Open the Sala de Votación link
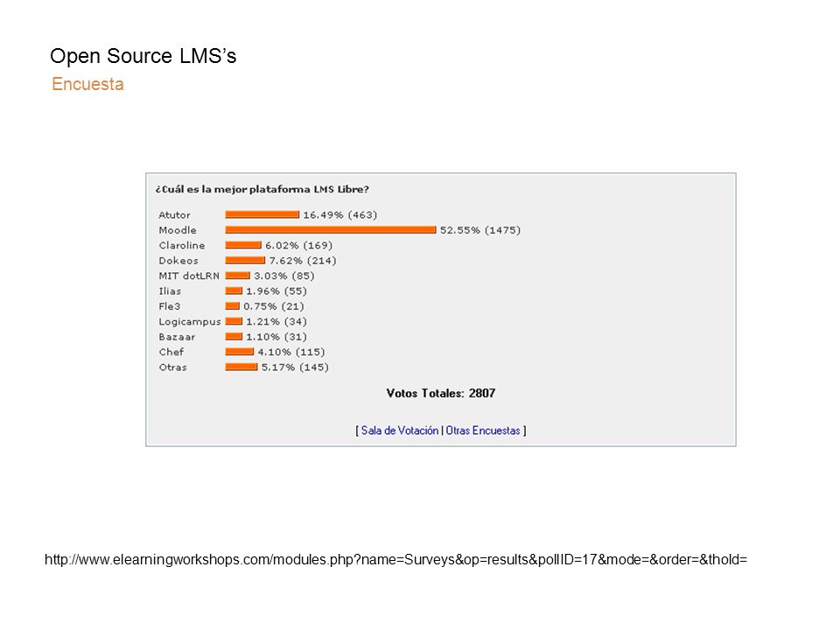The width and height of the screenshot is (840, 630). pyautogui.click(x=400, y=430)
